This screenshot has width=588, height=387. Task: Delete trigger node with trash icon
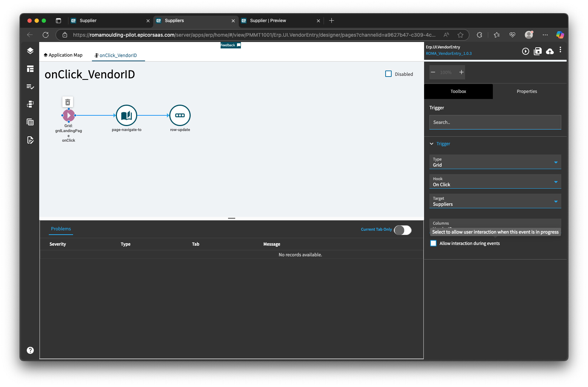68,103
